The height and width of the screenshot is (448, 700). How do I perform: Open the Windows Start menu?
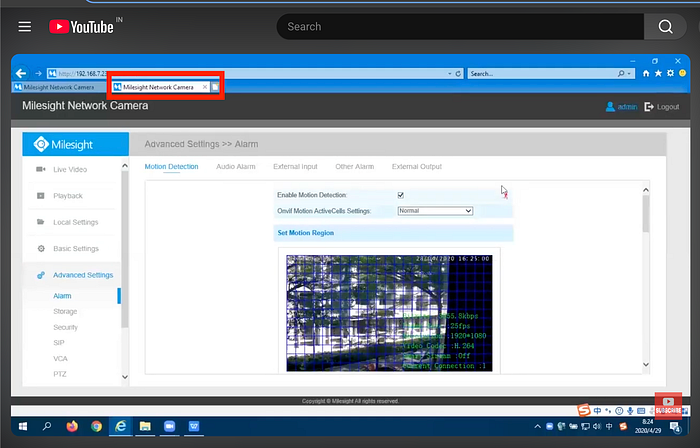click(x=23, y=427)
